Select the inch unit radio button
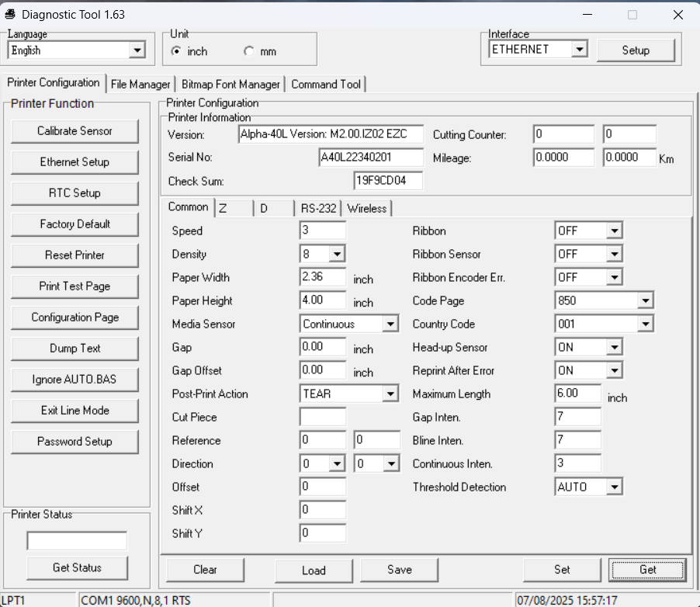700x607 pixels. point(176,51)
